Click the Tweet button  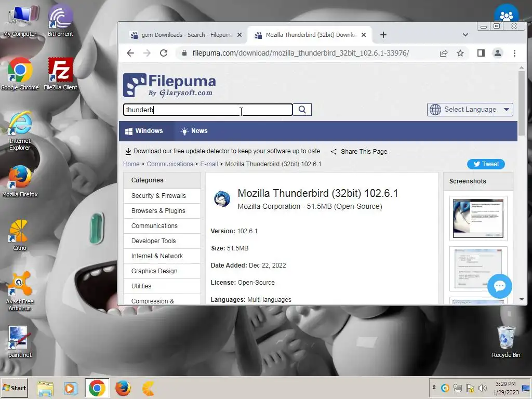486,164
